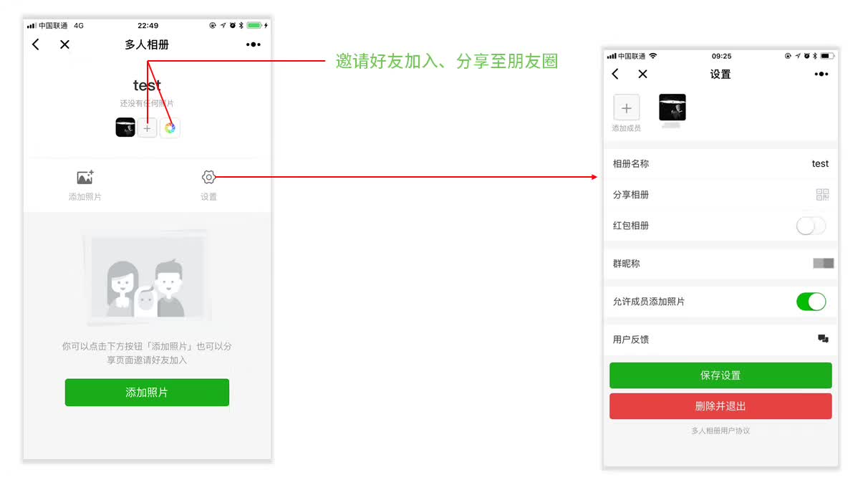Enable the 红包相册 switch
This screenshot has height=490, width=868.
811,226
